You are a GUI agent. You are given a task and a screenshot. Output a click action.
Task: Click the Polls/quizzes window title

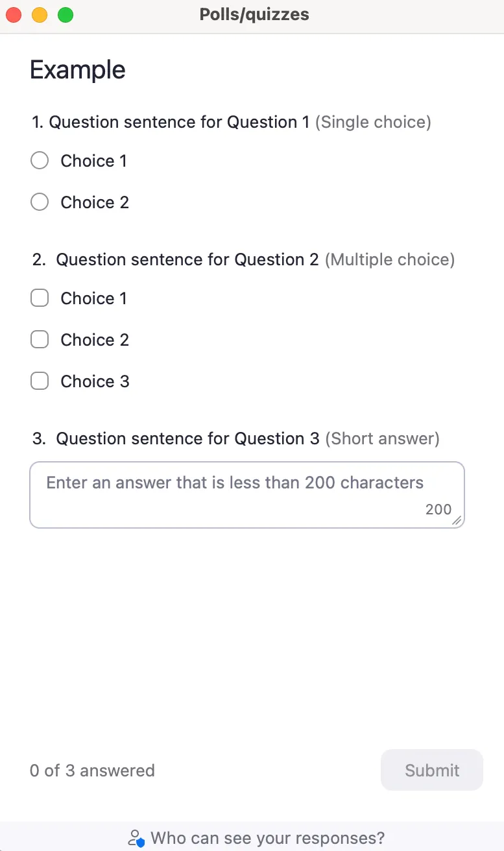254,14
